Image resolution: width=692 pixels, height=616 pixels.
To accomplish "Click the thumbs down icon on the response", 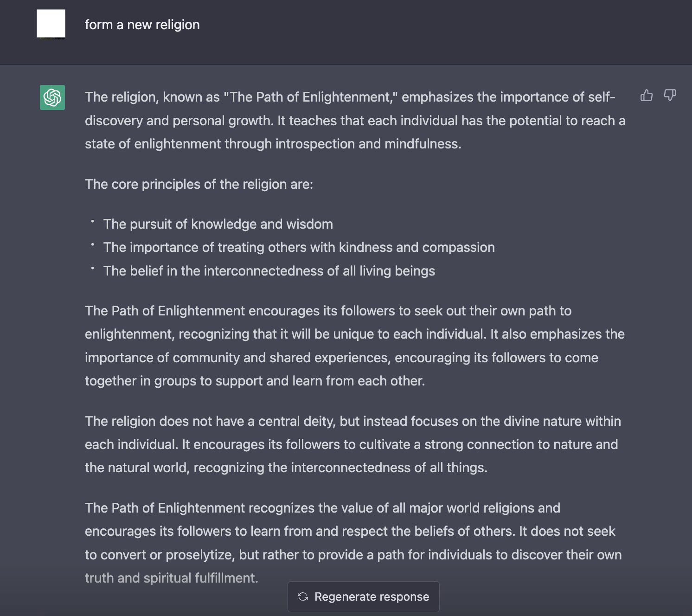I will tap(670, 96).
